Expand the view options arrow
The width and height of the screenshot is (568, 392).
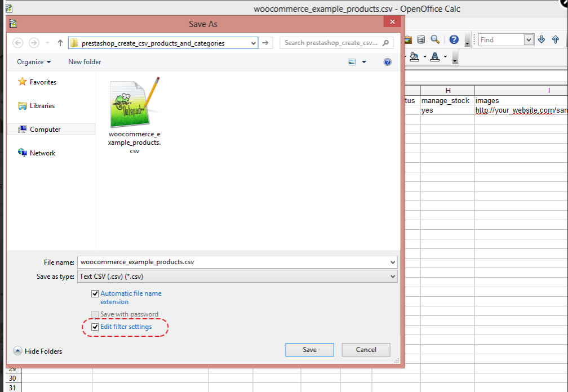coord(364,62)
